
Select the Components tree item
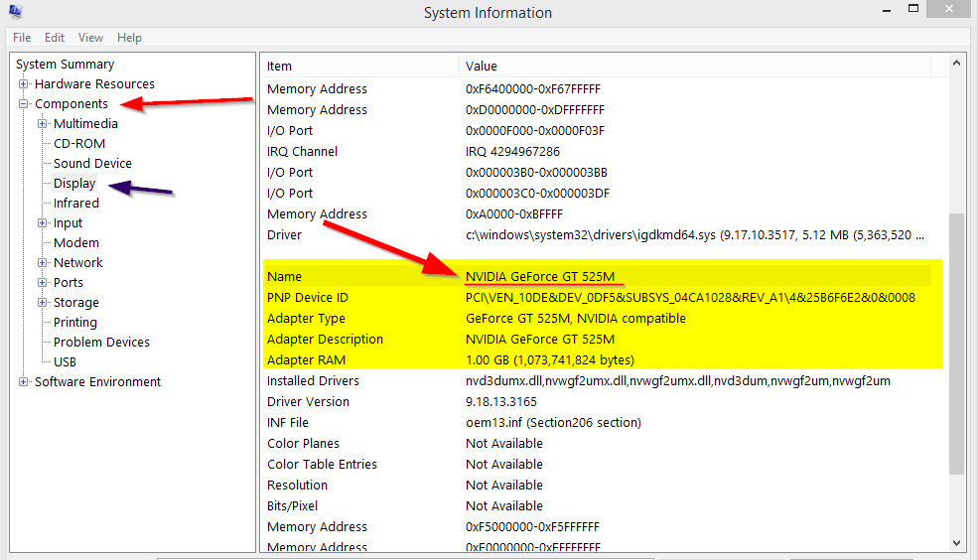click(71, 103)
